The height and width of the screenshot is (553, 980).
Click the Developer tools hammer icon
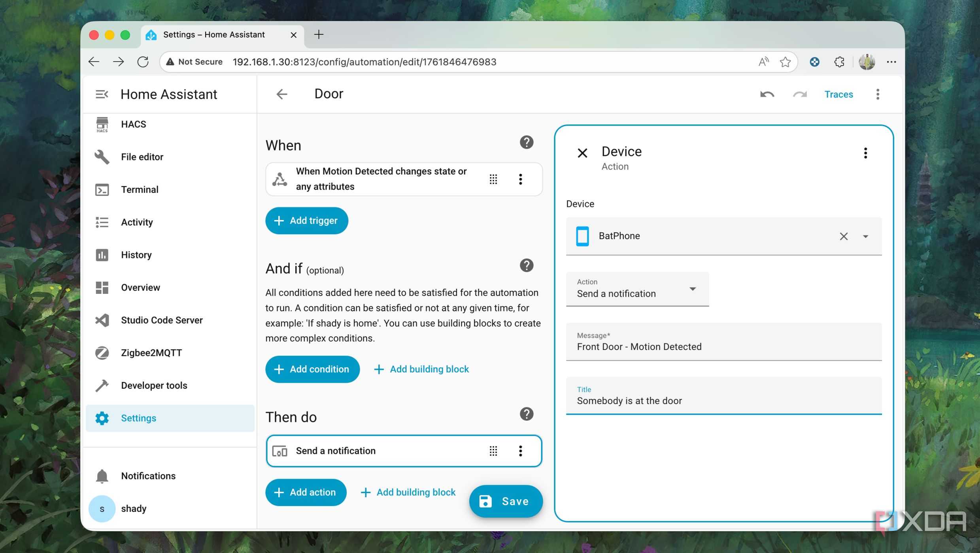[102, 386]
